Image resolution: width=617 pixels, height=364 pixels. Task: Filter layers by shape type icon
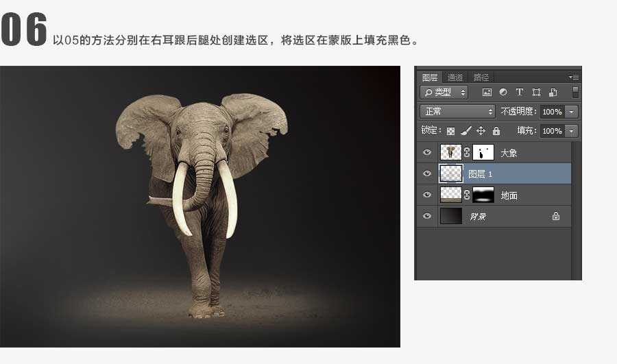[x=536, y=92]
